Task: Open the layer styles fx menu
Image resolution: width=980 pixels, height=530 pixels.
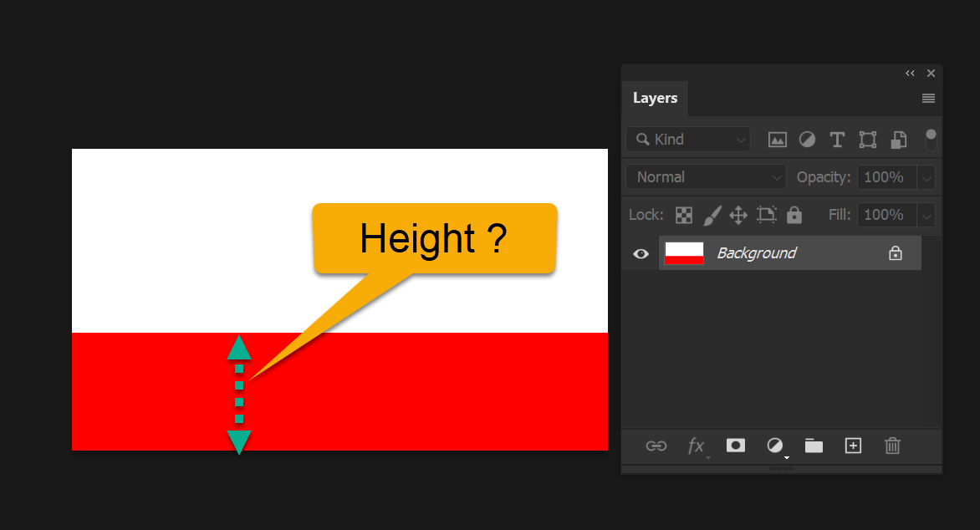Action: point(697,446)
